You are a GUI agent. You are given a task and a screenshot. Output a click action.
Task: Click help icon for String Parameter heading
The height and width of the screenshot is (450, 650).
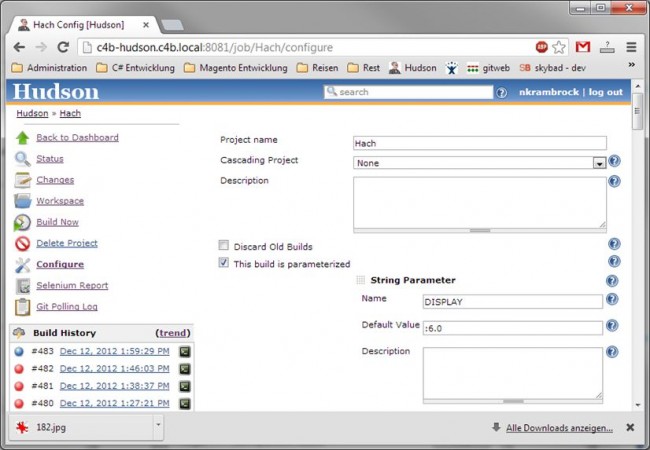point(612,281)
